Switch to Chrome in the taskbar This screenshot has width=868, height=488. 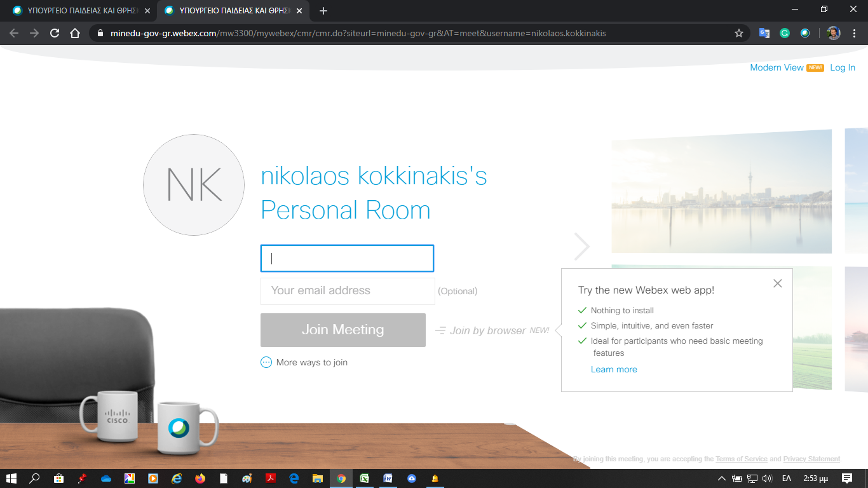pyautogui.click(x=341, y=478)
